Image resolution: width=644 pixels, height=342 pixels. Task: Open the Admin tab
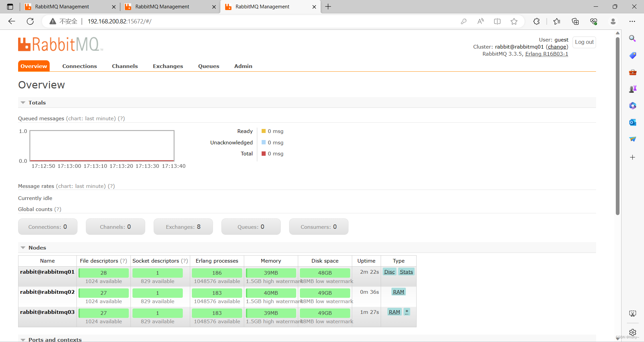pyautogui.click(x=243, y=66)
